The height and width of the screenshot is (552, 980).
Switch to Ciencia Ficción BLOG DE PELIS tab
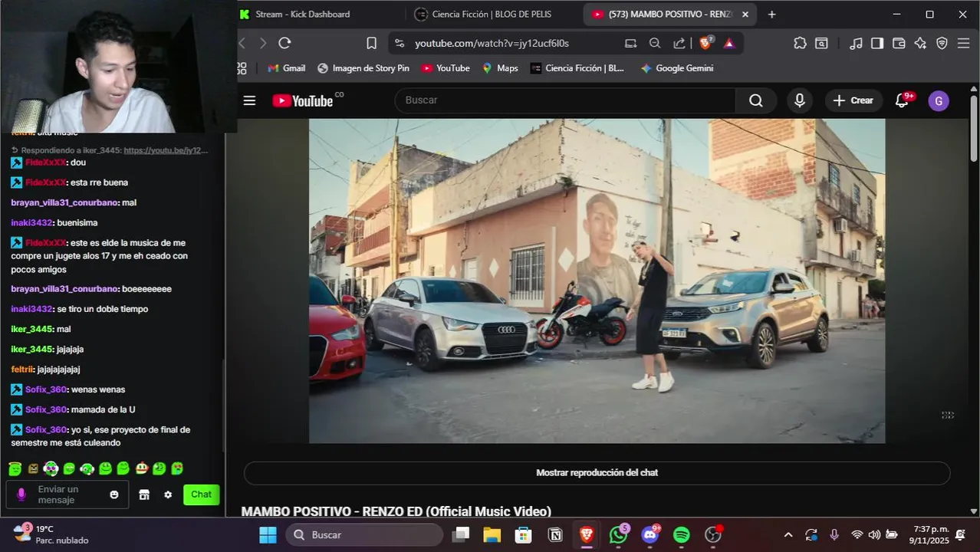tap(491, 14)
